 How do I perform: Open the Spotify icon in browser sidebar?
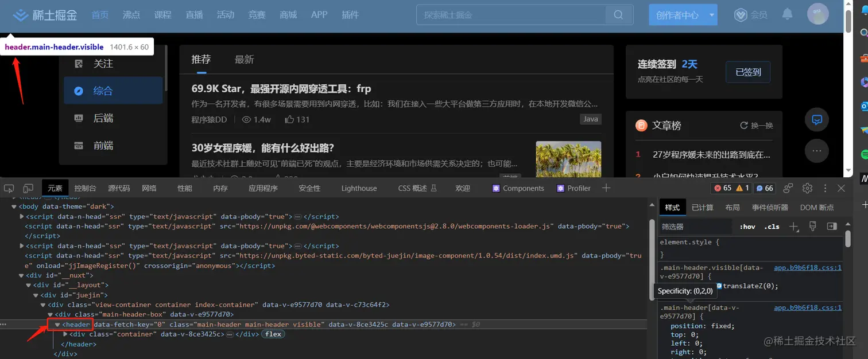pyautogui.click(x=864, y=154)
